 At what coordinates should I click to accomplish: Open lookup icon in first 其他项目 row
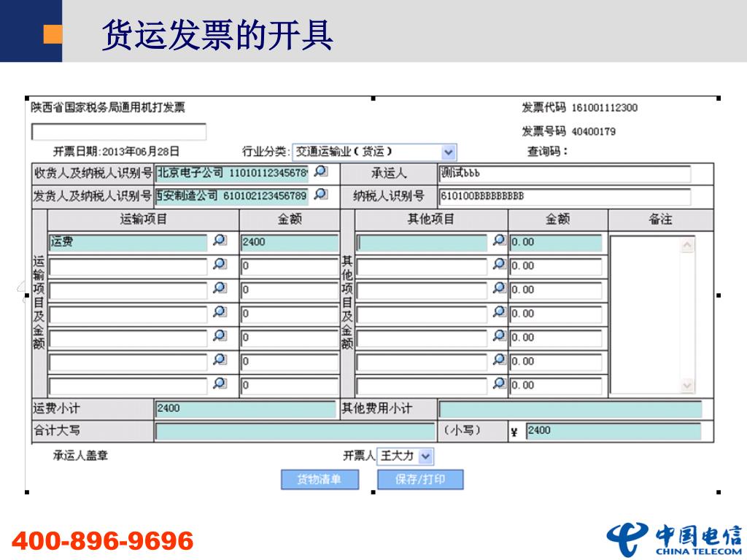[x=499, y=240]
